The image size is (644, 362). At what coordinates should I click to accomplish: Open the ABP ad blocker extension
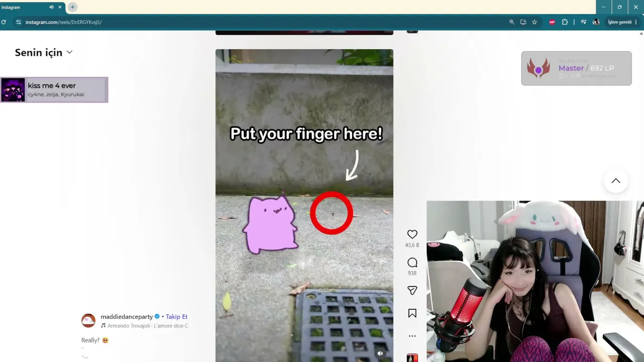[552, 22]
